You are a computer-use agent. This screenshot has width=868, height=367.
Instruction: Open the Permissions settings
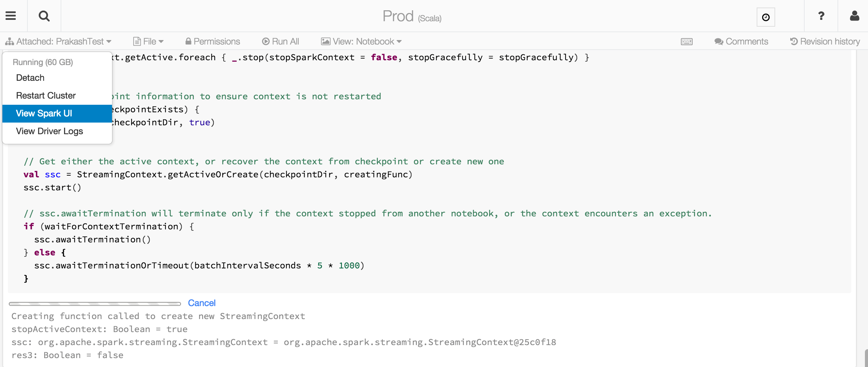[x=212, y=41]
